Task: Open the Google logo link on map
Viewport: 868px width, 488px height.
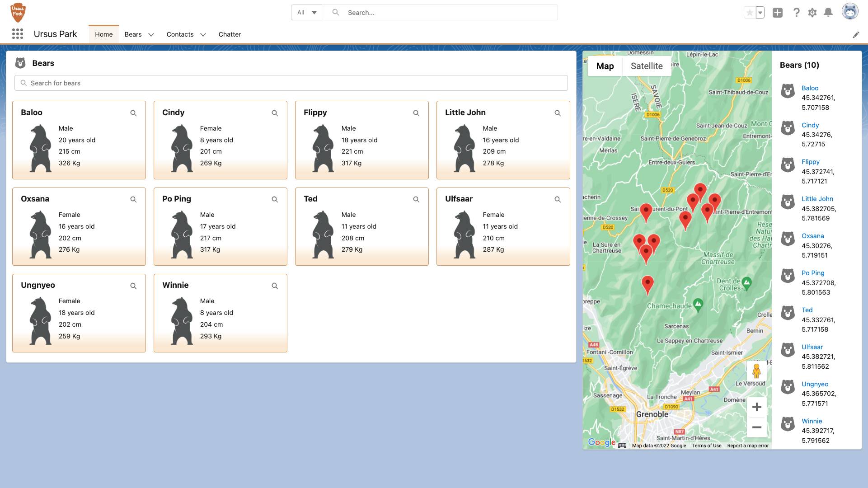Action: 601,442
